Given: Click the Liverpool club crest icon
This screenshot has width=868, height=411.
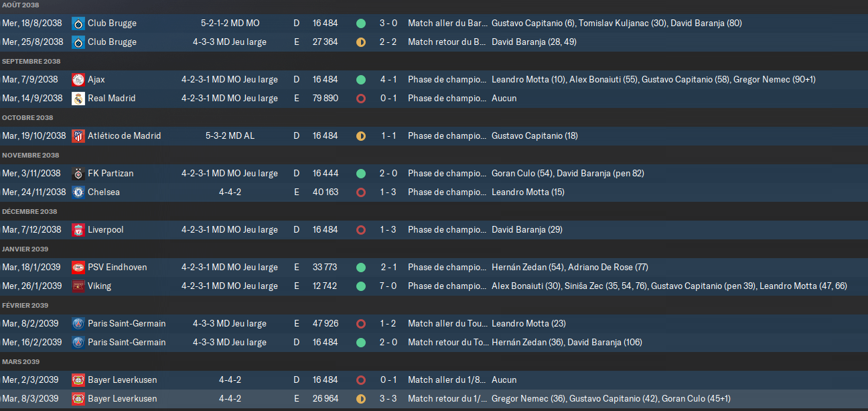Looking at the screenshot, I should [78, 229].
